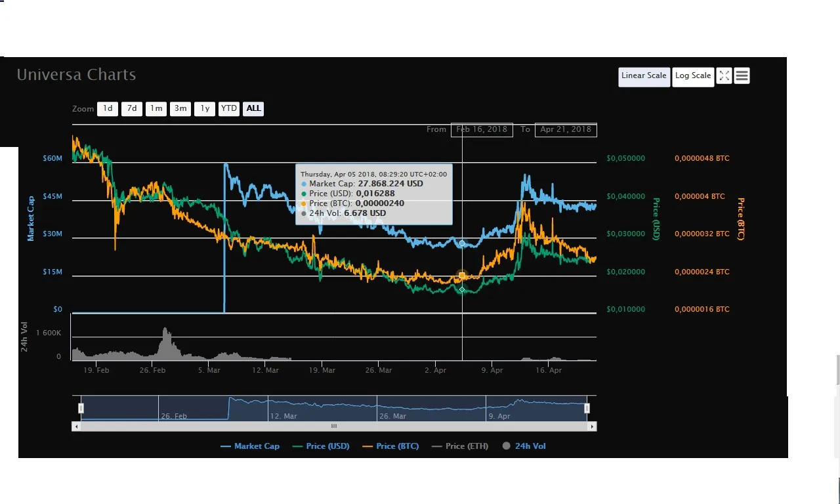
Task: Click the right navigator range handle
Action: (587, 408)
